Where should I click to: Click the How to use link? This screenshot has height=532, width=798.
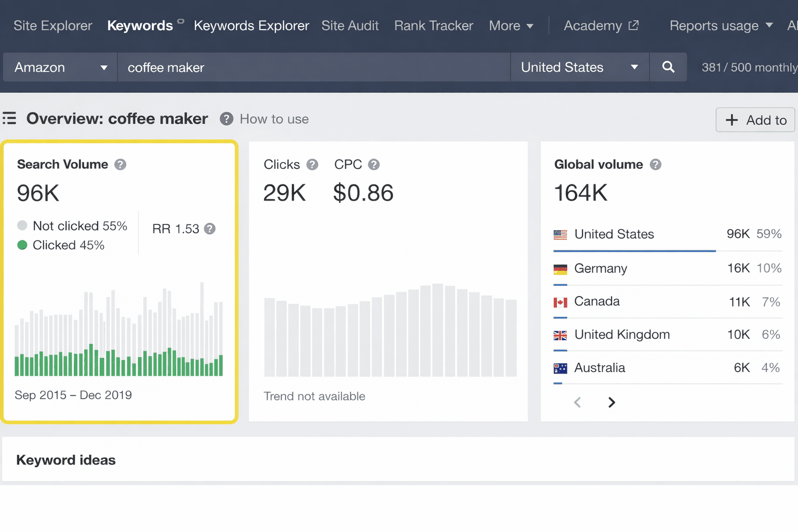pos(274,119)
